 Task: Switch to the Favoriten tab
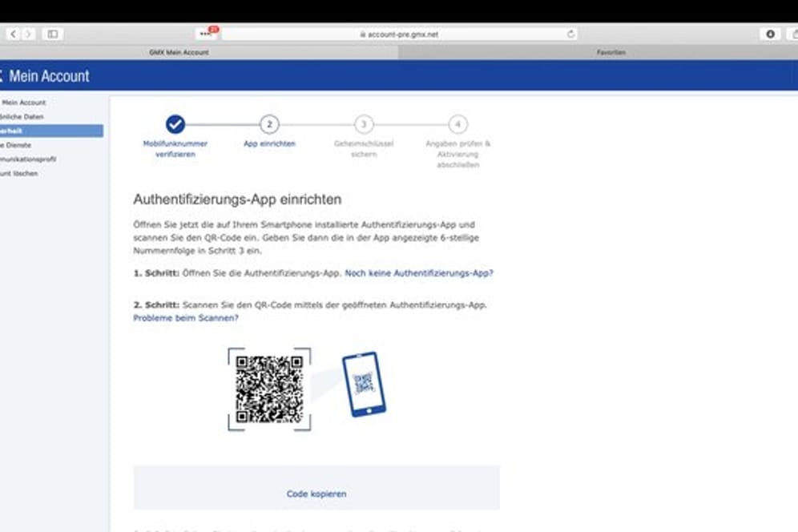point(611,52)
